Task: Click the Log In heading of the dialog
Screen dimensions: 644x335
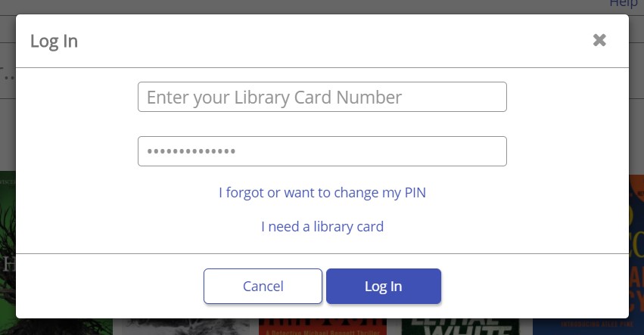Action: pyautogui.click(x=54, y=41)
